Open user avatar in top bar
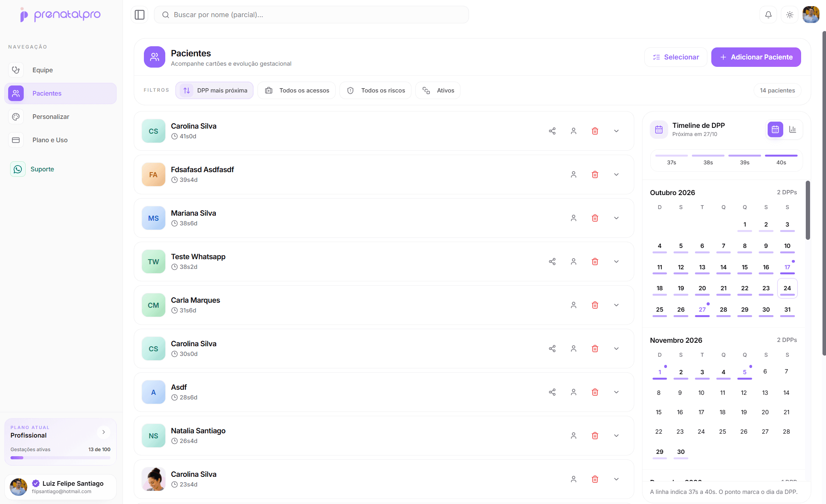The width and height of the screenshot is (826, 504). click(811, 15)
